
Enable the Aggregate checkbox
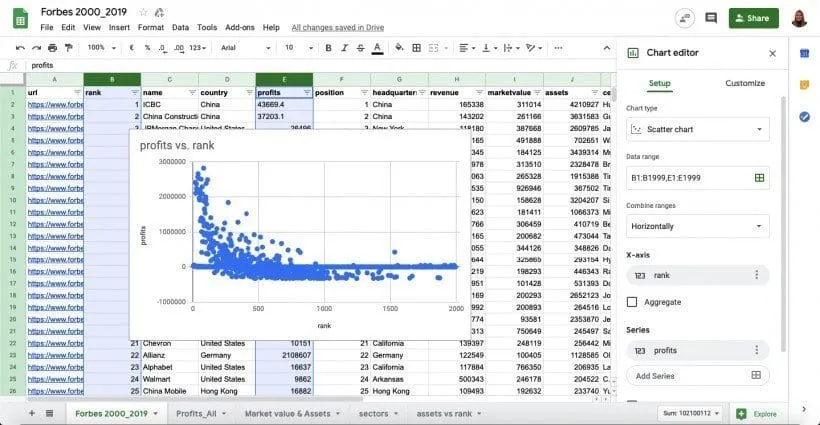[x=632, y=302]
